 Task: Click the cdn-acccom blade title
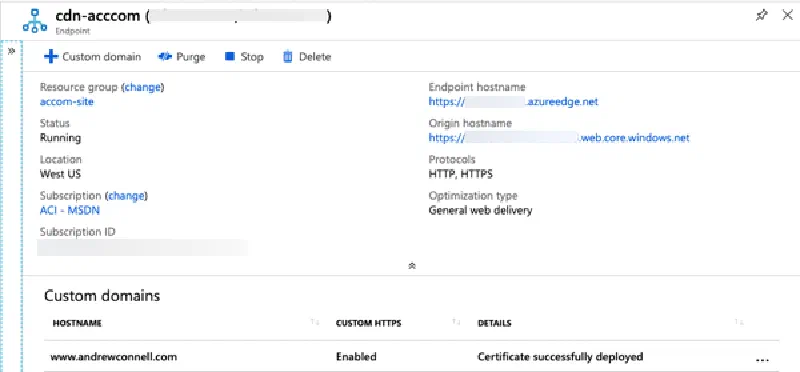(x=97, y=16)
